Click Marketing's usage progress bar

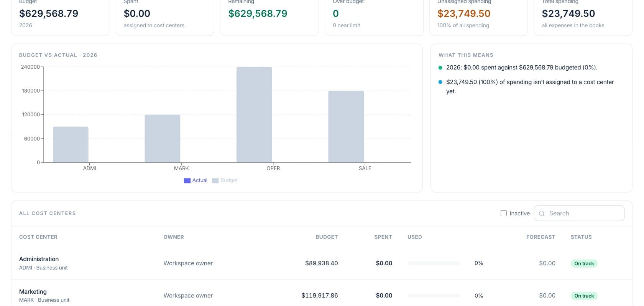pos(434,296)
